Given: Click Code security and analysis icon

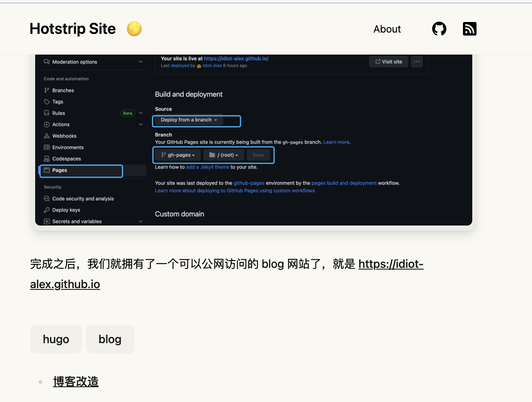Looking at the screenshot, I should point(47,198).
